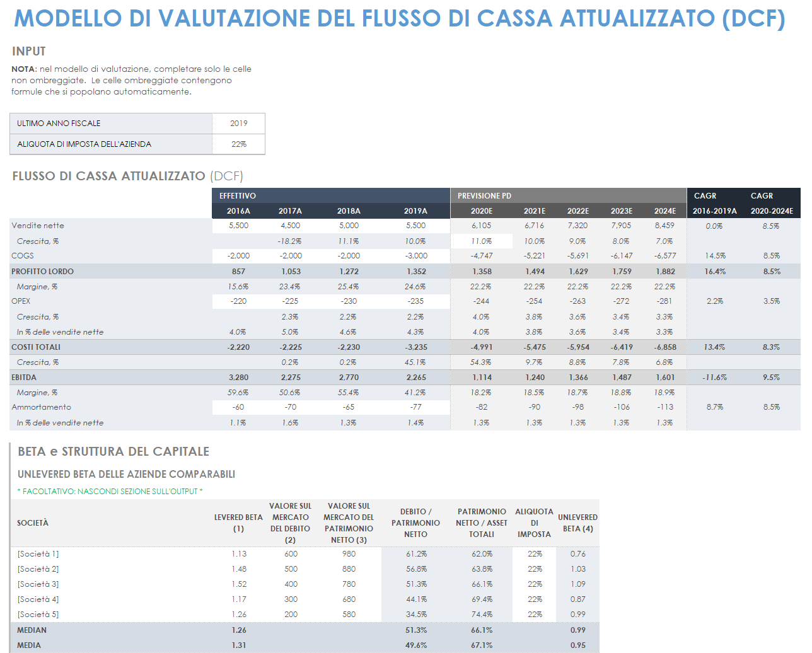This screenshot has width=812, height=653.
Task: Select the MEDIA unlevered beta 0.95
Action: (578, 645)
